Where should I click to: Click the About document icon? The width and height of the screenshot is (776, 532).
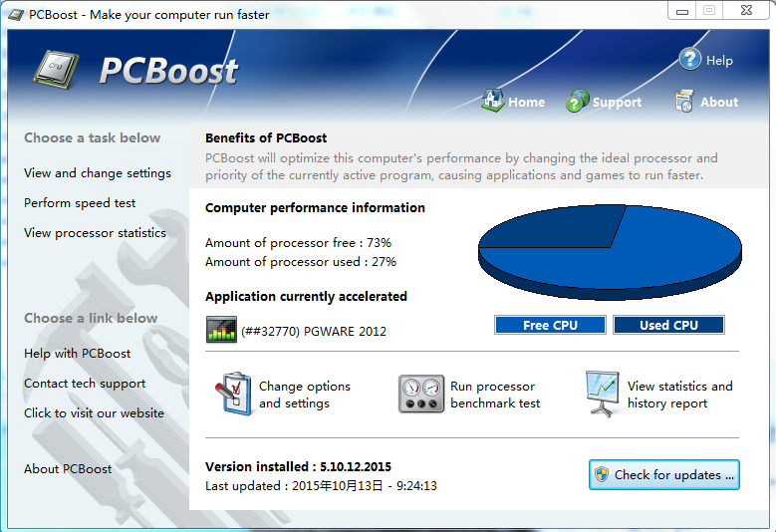[x=684, y=101]
